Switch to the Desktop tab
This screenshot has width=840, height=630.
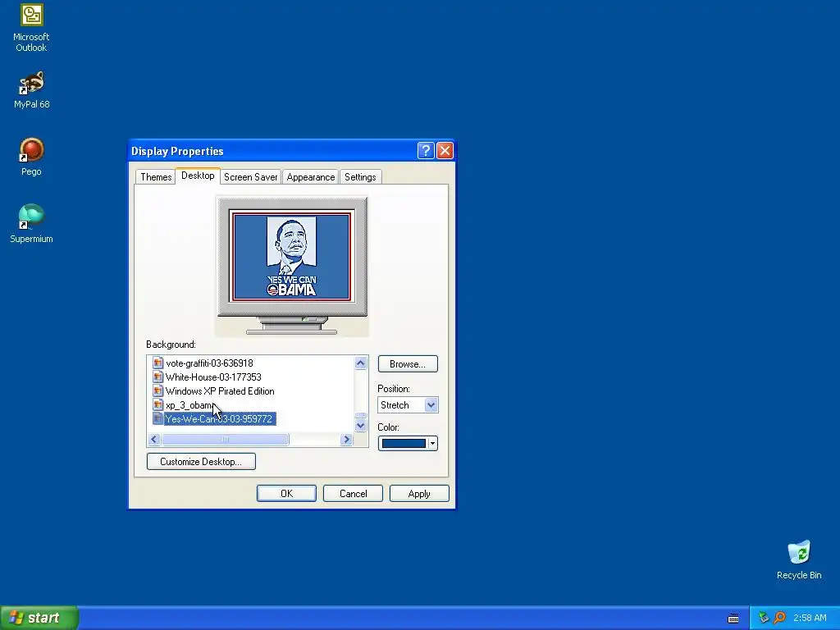tap(198, 176)
